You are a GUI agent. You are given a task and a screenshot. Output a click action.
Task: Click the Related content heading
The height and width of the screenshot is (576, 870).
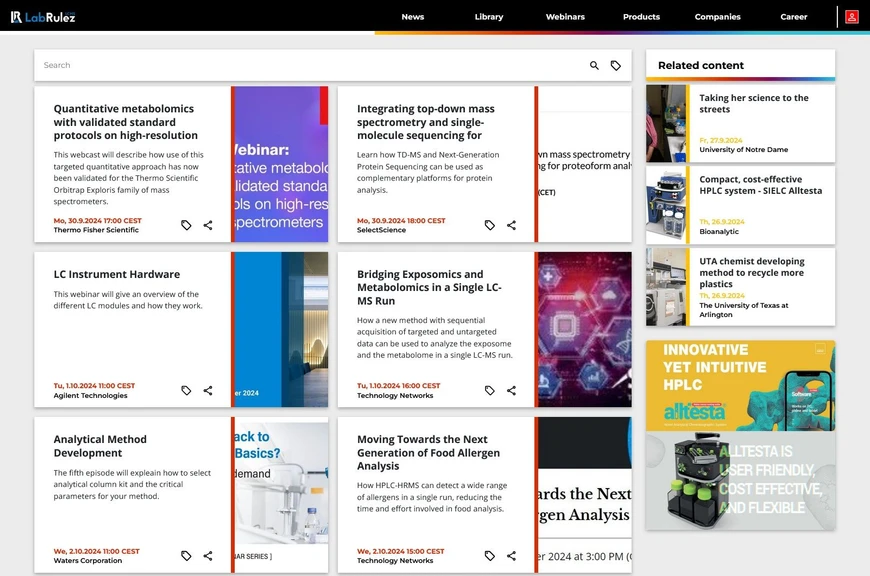[701, 65]
